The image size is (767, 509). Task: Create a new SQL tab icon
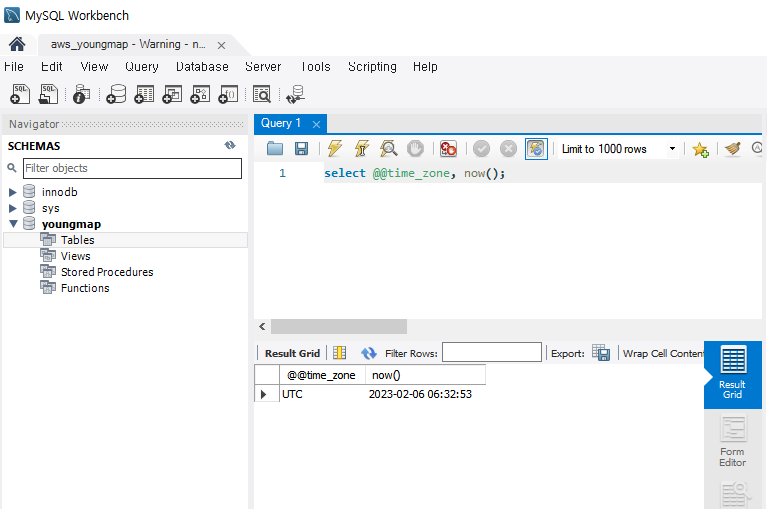[x=20, y=94]
